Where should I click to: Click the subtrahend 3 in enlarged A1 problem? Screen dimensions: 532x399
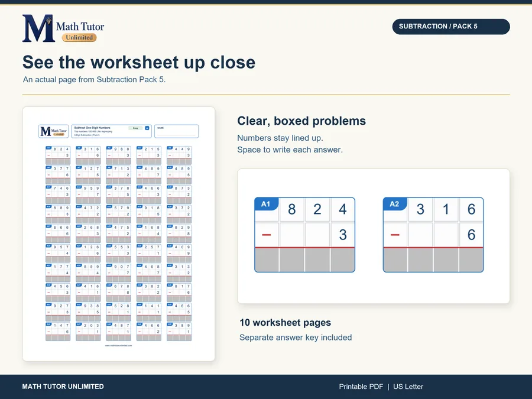(343, 235)
